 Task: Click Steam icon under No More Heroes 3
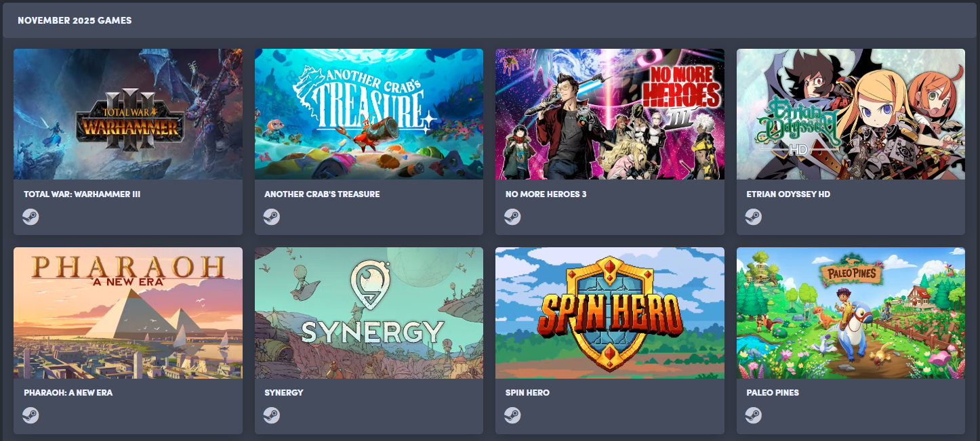[512, 217]
